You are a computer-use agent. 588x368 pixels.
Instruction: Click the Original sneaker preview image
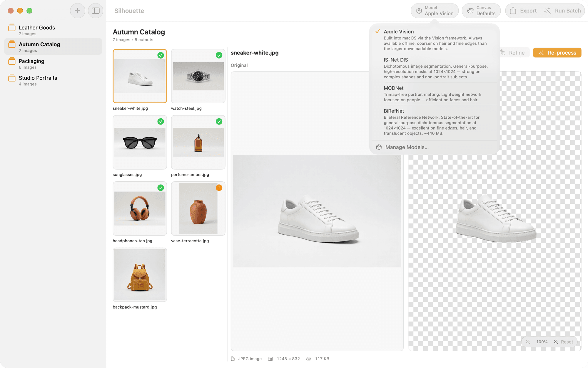click(x=317, y=211)
